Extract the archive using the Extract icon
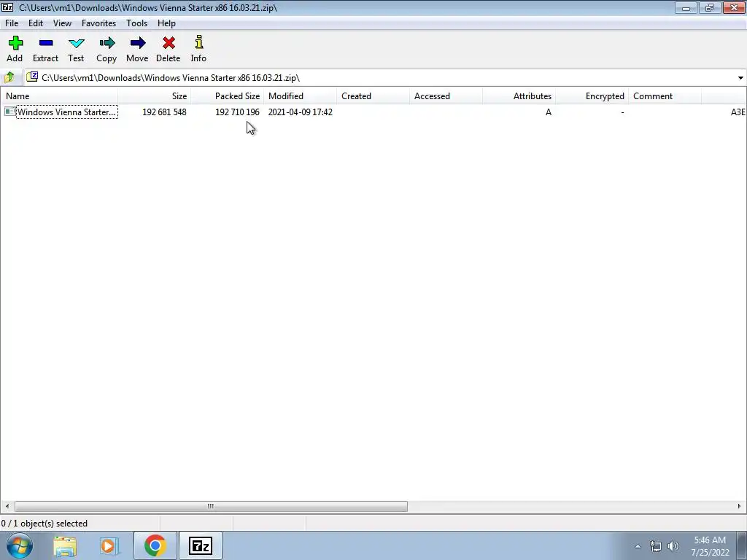The width and height of the screenshot is (747, 560). (x=46, y=43)
